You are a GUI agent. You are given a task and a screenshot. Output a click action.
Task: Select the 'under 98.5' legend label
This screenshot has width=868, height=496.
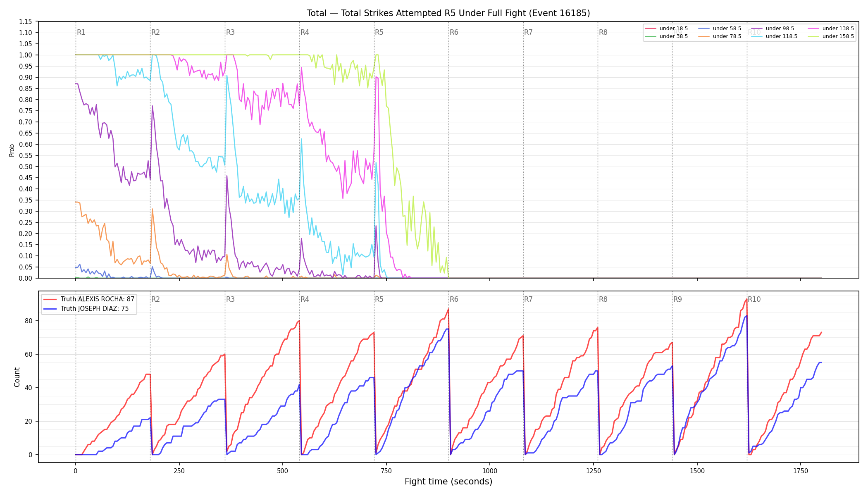tap(780, 29)
